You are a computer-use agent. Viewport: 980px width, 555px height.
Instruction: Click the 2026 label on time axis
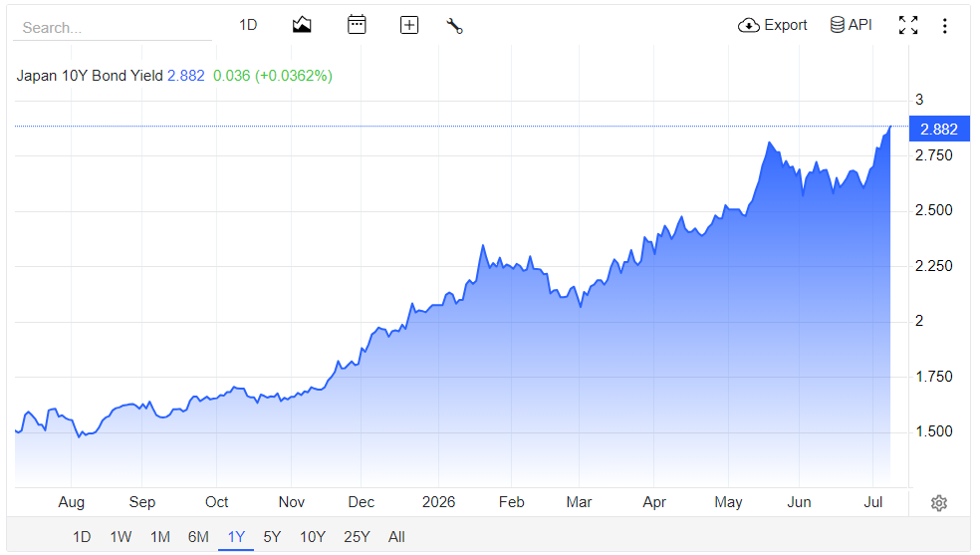click(439, 502)
